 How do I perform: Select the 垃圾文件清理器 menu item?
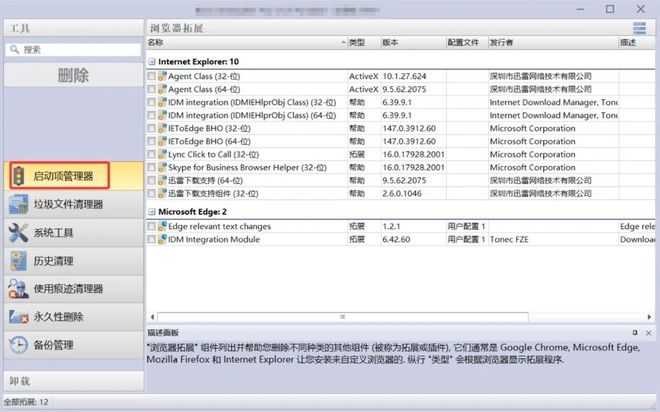point(74,205)
